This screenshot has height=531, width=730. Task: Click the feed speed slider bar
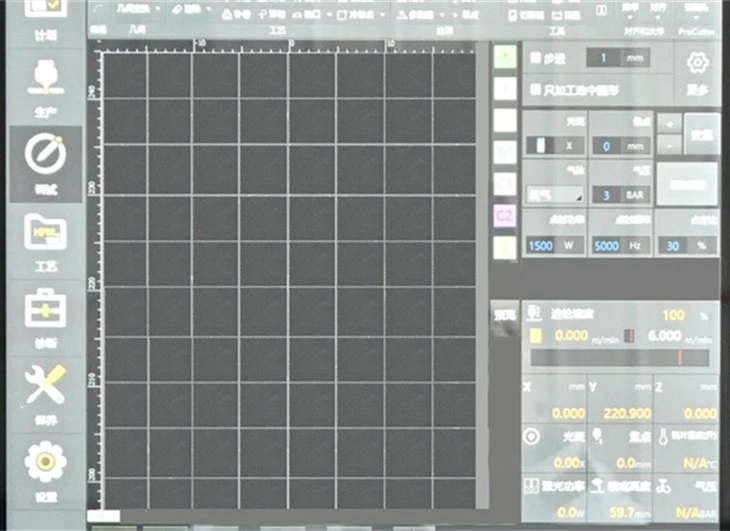pyautogui.click(x=620, y=358)
